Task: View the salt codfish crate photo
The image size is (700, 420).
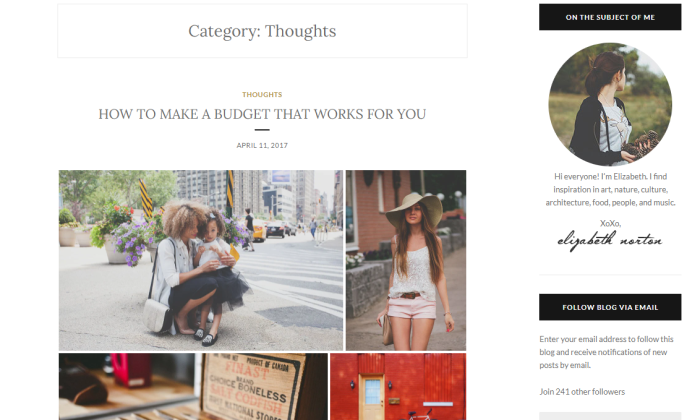Action: [193, 387]
